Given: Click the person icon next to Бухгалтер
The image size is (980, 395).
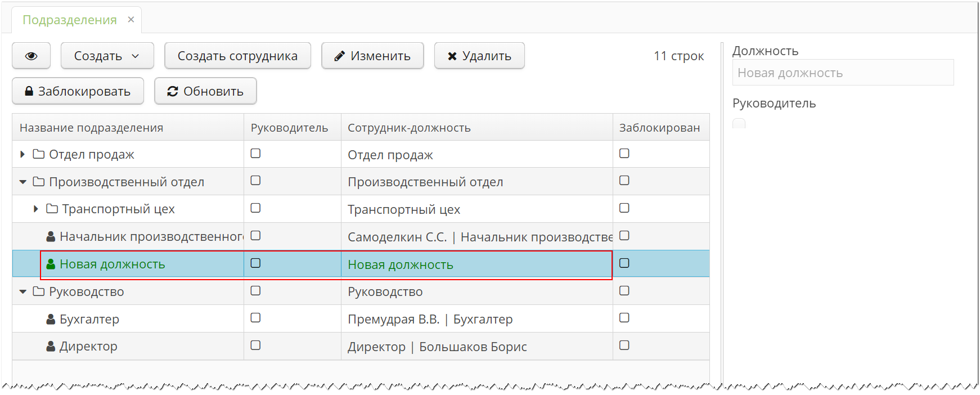Looking at the screenshot, I should (50, 318).
